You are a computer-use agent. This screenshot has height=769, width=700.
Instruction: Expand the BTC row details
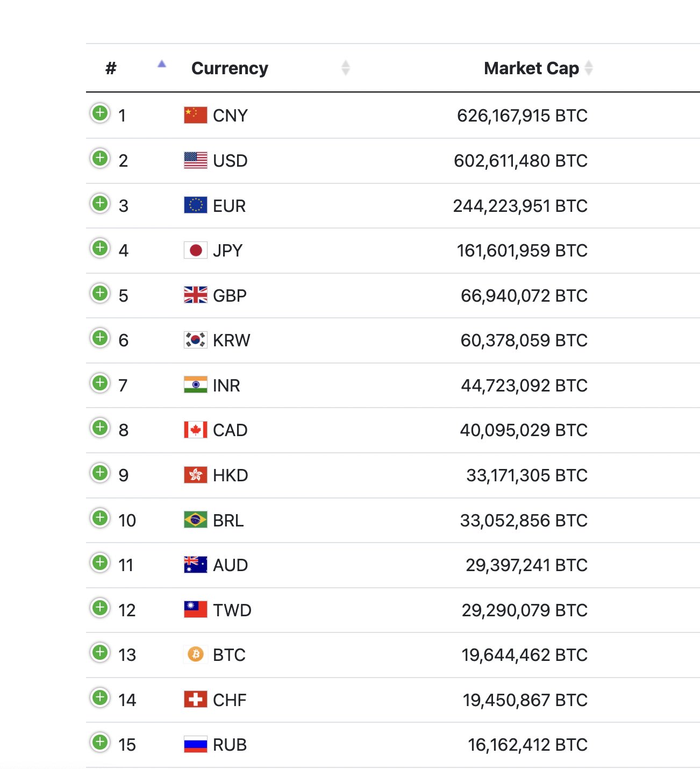(x=100, y=653)
